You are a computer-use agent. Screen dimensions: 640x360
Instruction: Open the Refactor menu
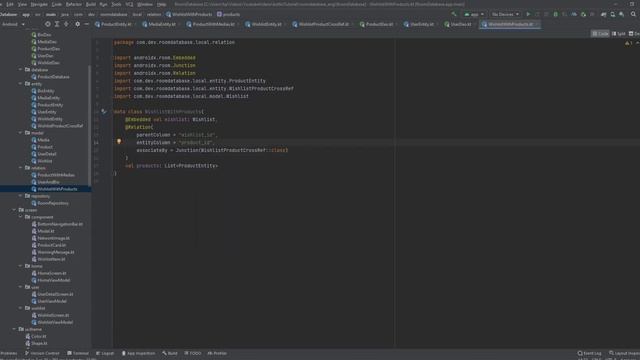(73, 4)
